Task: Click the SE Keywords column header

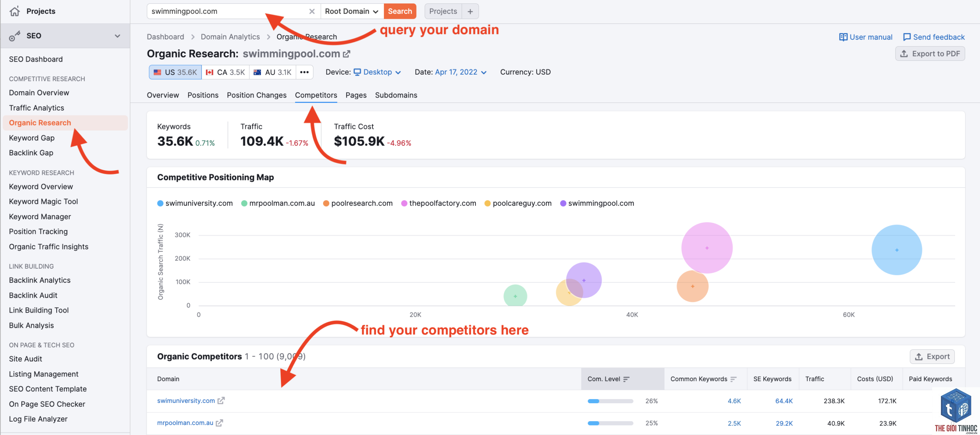Action: 772,379
